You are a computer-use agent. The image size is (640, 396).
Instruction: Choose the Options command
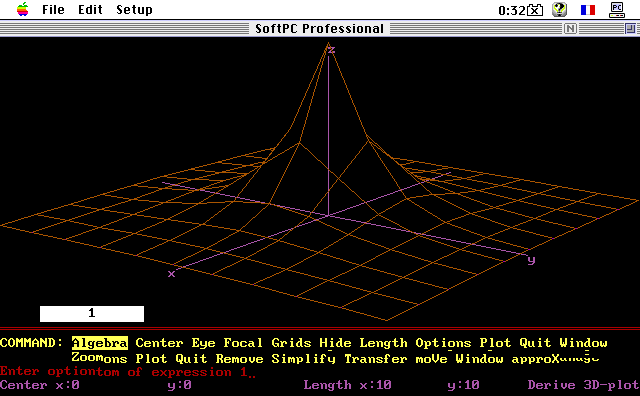tap(443, 343)
